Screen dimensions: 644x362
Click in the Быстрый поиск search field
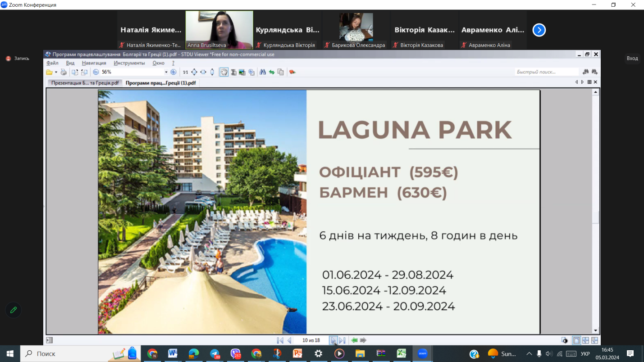pyautogui.click(x=546, y=72)
